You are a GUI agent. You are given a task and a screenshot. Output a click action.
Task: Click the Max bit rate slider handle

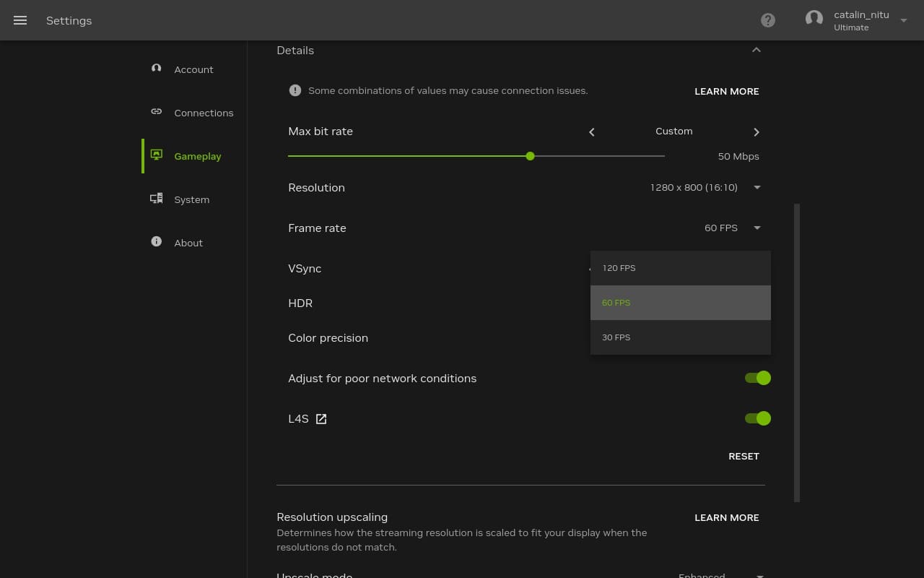tap(530, 156)
